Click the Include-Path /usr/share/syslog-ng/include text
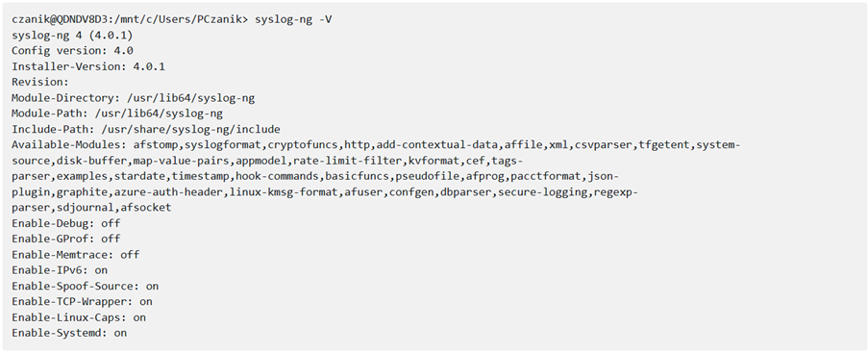 190,130
